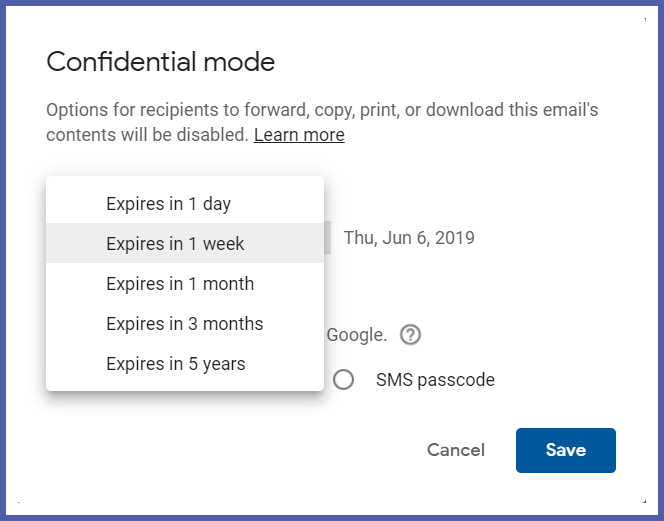This screenshot has height=521, width=664.
Task: Select Expires in 5 years
Action: click(x=175, y=364)
